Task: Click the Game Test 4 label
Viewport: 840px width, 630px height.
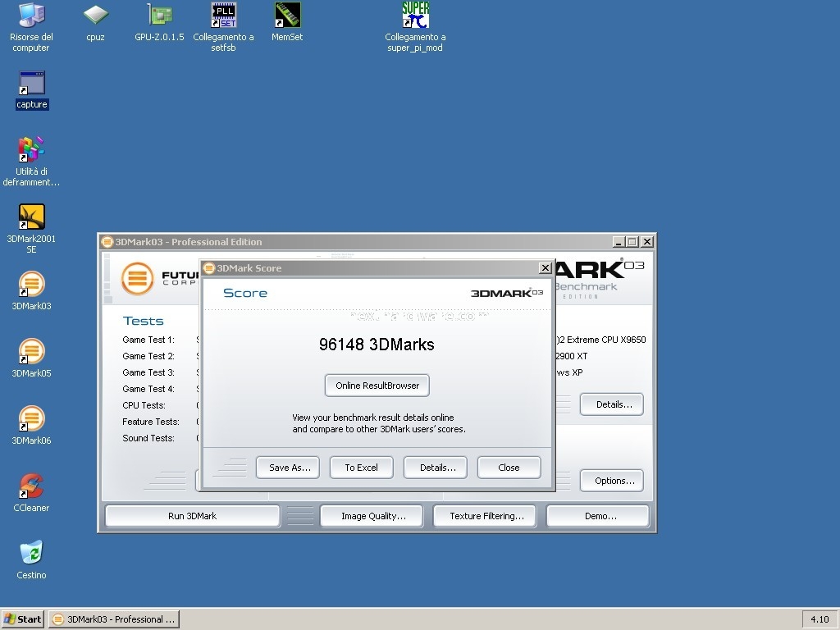Action: pos(148,389)
